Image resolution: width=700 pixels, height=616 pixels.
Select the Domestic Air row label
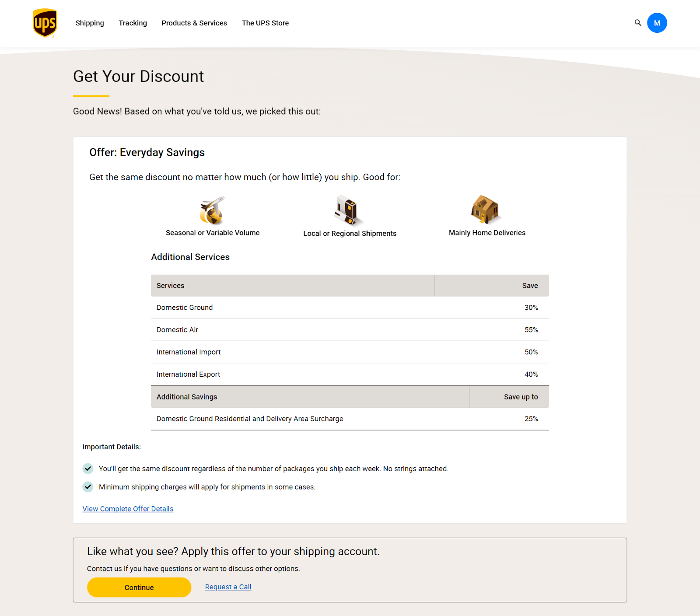tap(177, 330)
